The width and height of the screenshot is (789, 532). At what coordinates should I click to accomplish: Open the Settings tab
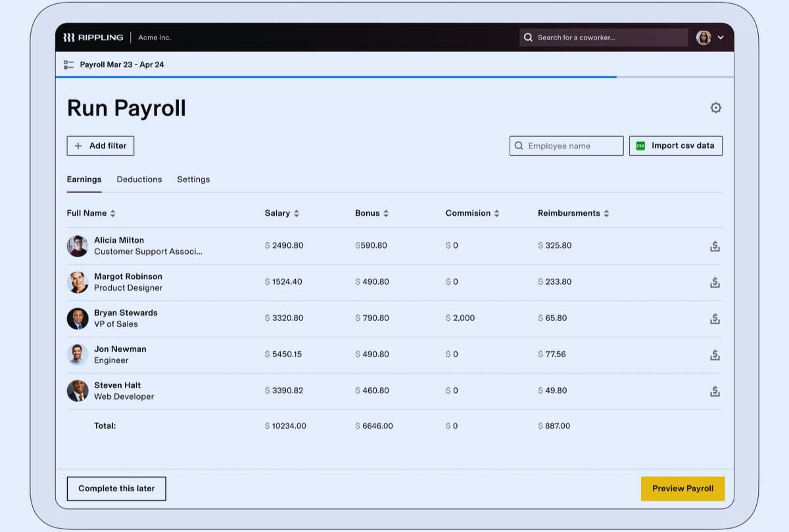pyautogui.click(x=193, y=179)
